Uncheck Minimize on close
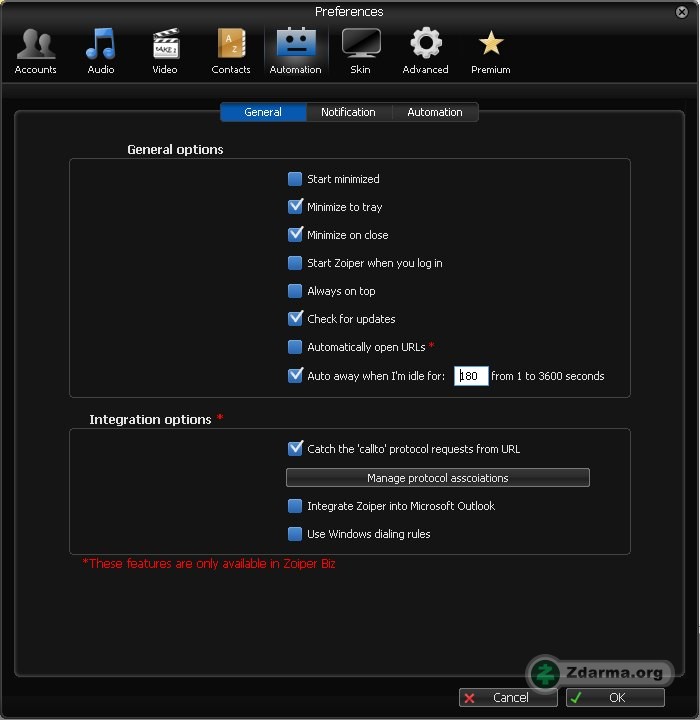The width and height of the screenshot is (700, 720). (x=295, y=235)
